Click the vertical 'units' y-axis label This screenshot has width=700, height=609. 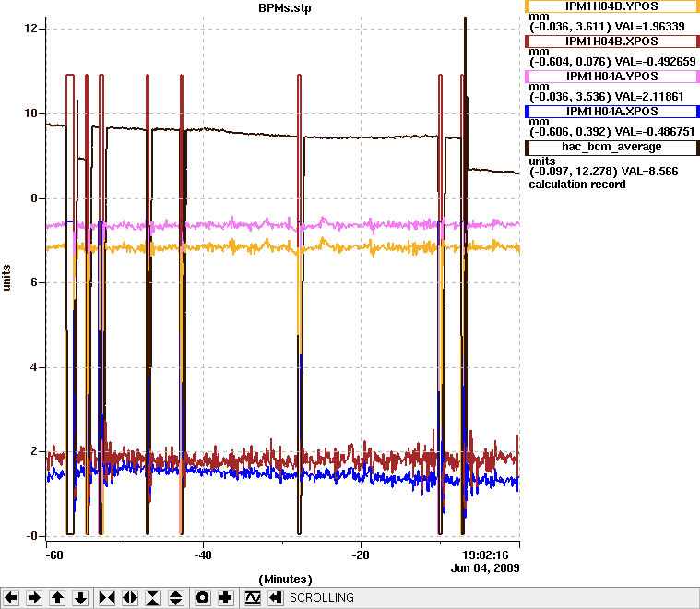click(x=6, y=278)
